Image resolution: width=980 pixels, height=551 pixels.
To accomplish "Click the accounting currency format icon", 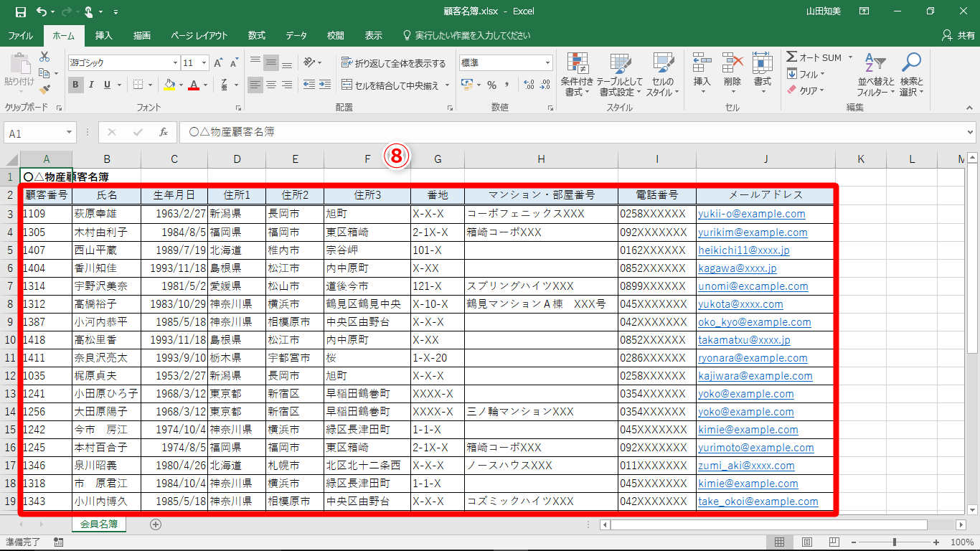I will click(x=467, y=85).
